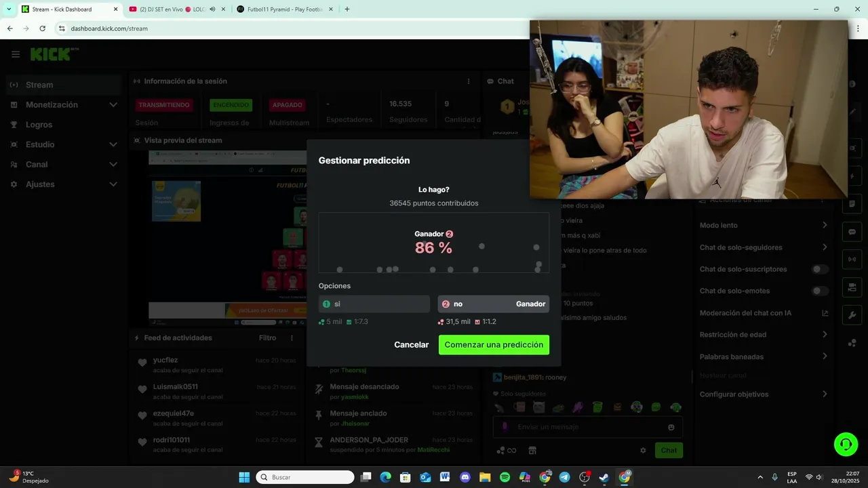This screenshot has width=868, height=488.
Task: Click the dashboard.kick.com address bar
Action: (292, 28)
